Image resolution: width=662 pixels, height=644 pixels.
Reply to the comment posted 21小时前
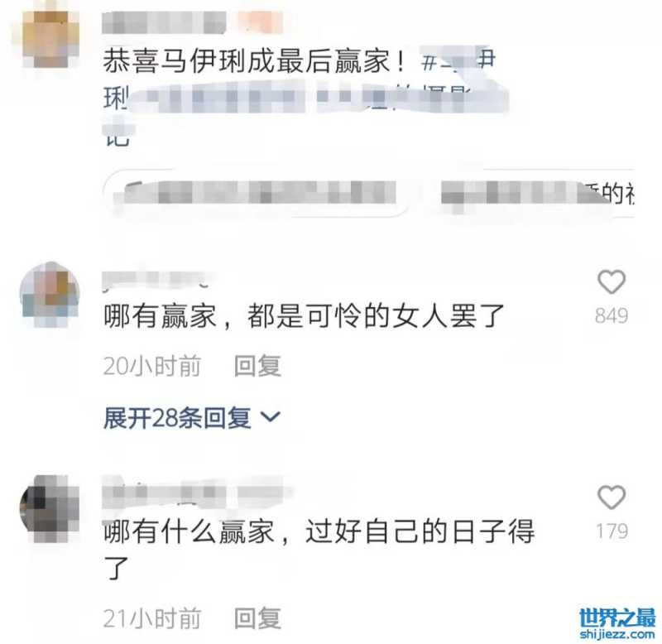[257, 618]
